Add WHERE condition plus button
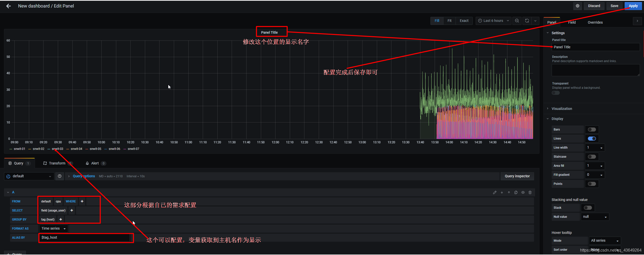644x255 pixels. (x=82, y=201)
